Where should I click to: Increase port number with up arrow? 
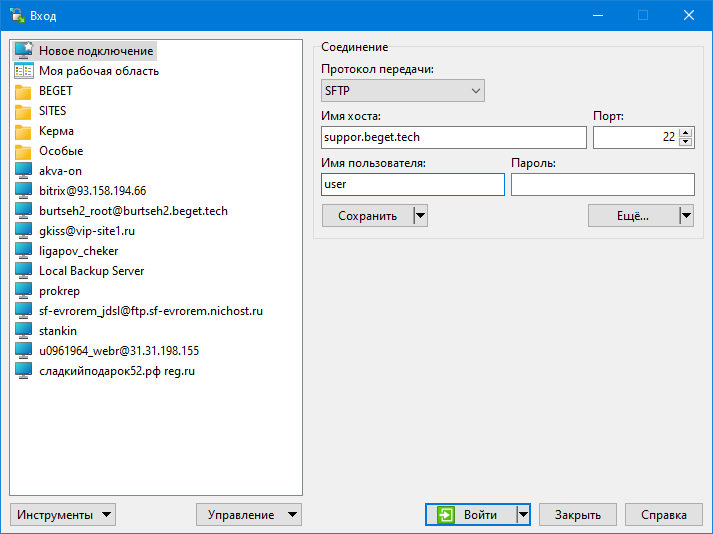685,132
